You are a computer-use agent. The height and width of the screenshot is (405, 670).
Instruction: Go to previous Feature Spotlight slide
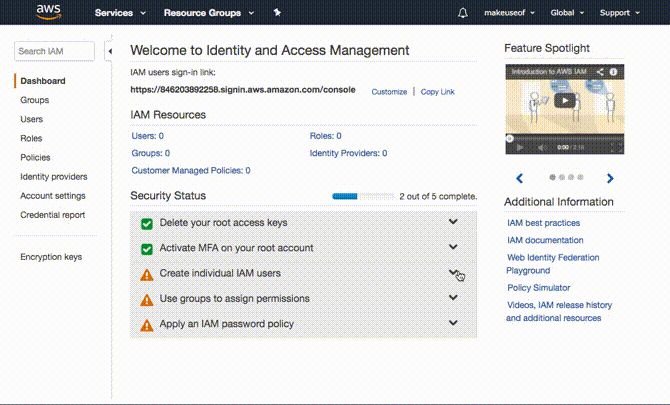click(x=519, y=179)
